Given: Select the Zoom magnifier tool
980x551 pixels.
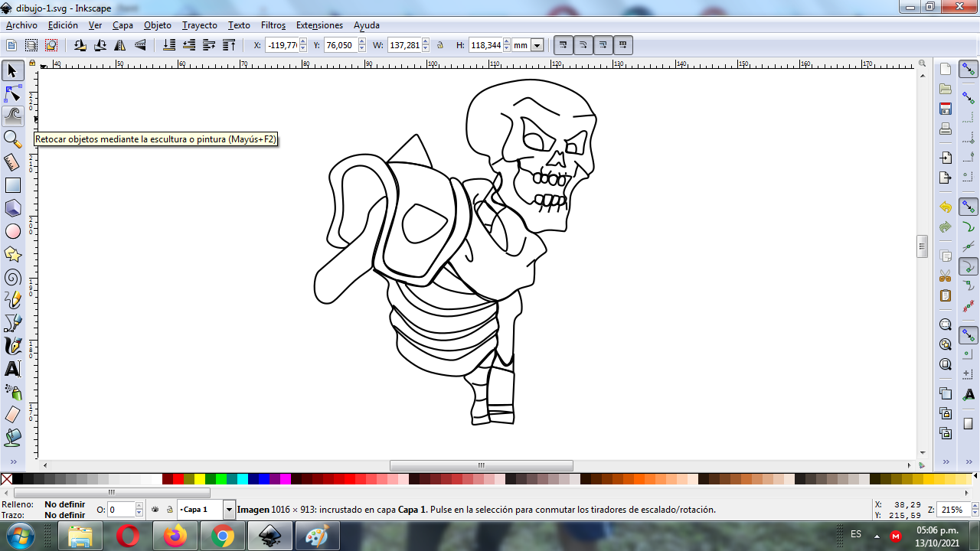Looking at the screenshot, I should tap(12, 139).
